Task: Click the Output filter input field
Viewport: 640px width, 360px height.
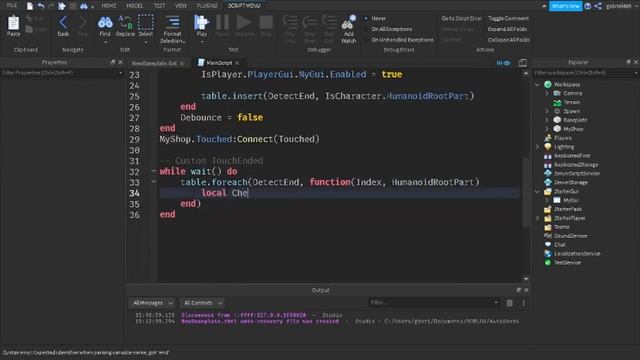Action: pos(434,302)
